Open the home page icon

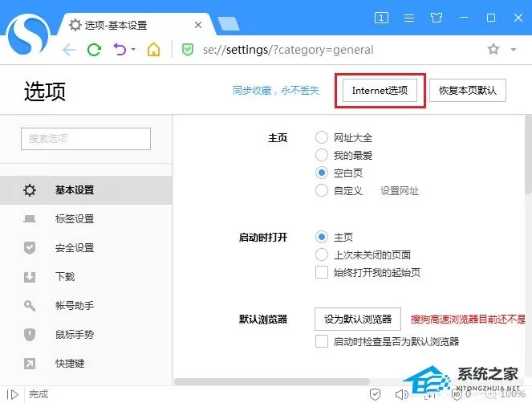[x=153, y=50]
